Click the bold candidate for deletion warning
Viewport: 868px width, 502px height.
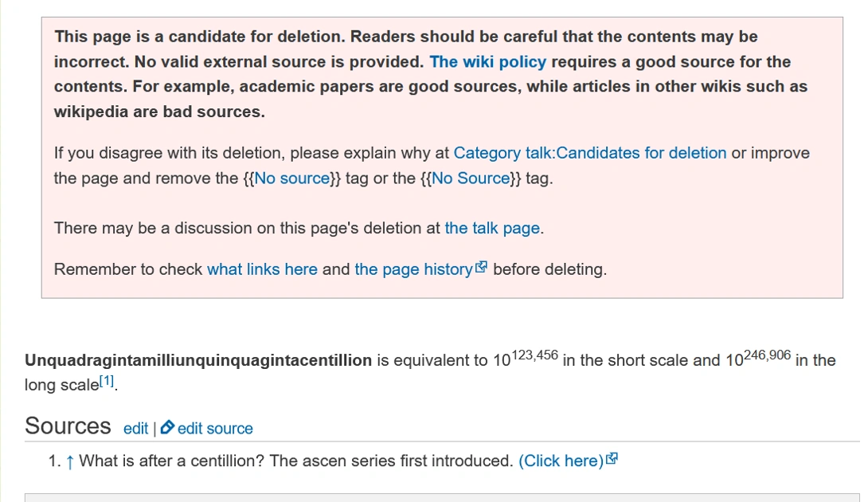(430, 74)
